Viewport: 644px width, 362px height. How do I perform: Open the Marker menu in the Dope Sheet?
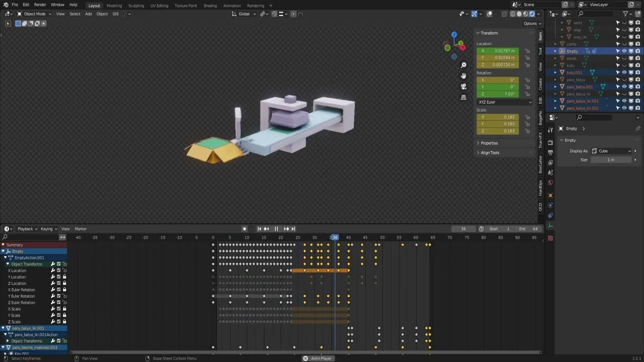[x=80, y=229]
